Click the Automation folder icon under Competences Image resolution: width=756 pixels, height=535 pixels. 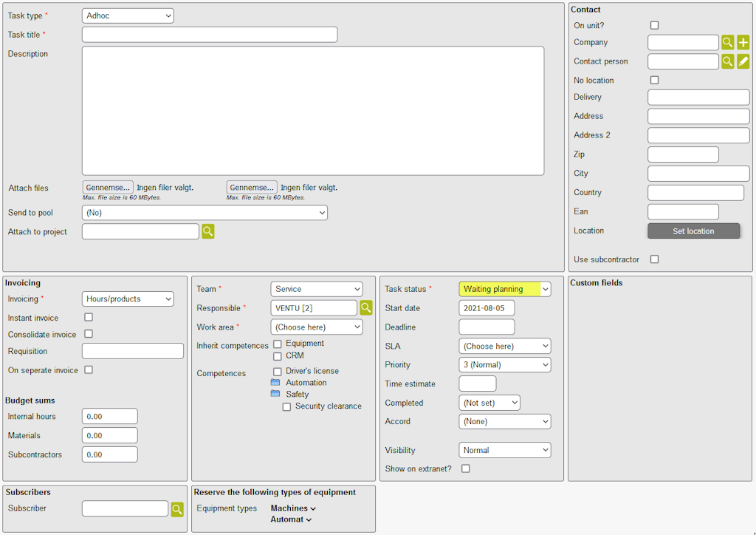[275, 383]
